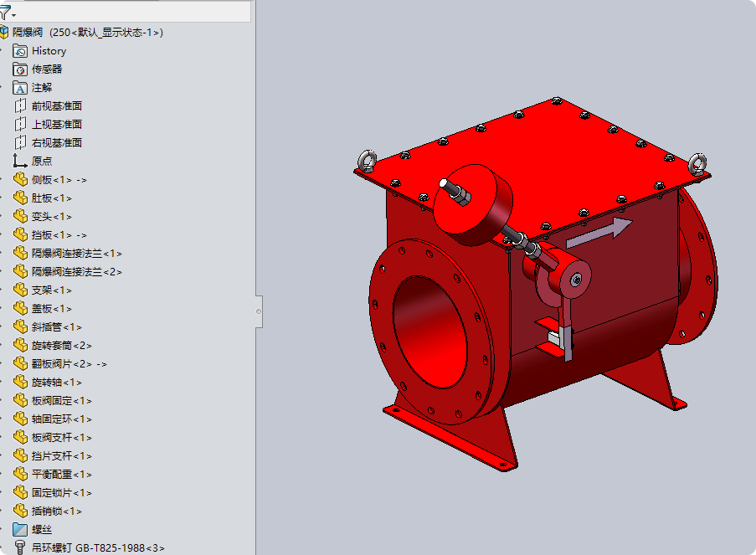Click the part icon of 支架<1>
Screen dimensions: 756x555
[x=20, y=290]
